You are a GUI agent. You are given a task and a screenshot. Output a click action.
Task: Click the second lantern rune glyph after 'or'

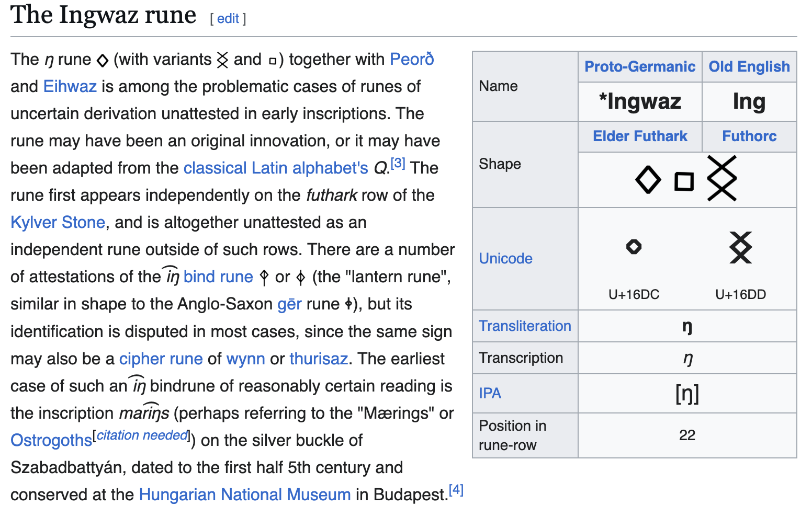pyautogui.click(x=300, y=277)
